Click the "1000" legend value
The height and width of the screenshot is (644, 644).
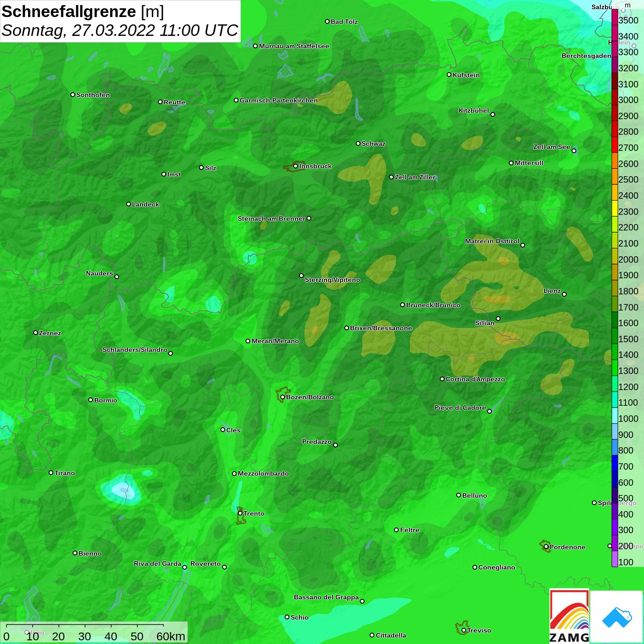(x=628, y=419)
